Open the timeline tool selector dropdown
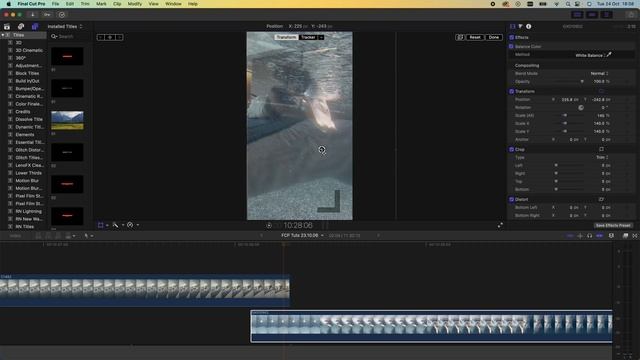Image resolution: width=640 pixels, height=360 pixels. click(x=89, y=236)
